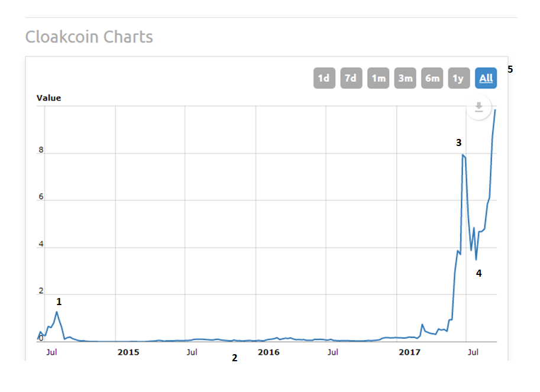The width and height of the screenshot is (540, 392).
Task: Click the highlighted All range button
Action: point(486,78)
